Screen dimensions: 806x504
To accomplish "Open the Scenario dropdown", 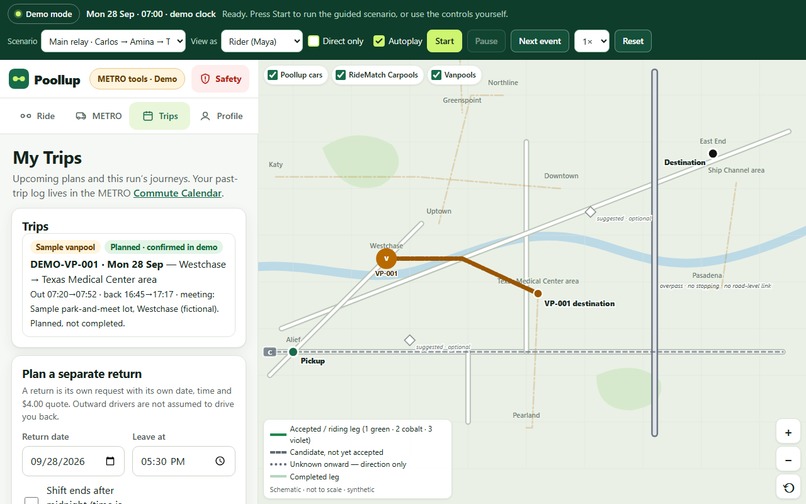I will point(113,41).
